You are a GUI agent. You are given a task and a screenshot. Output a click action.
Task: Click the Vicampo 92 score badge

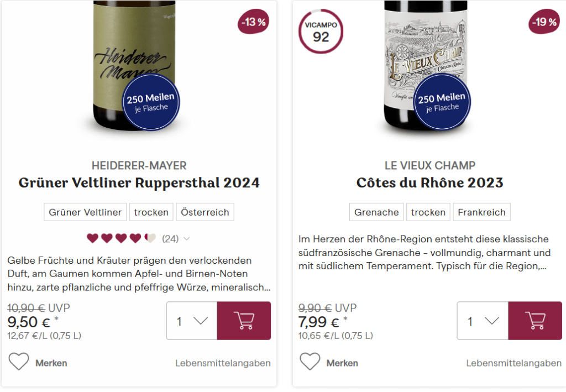[321, 32]
